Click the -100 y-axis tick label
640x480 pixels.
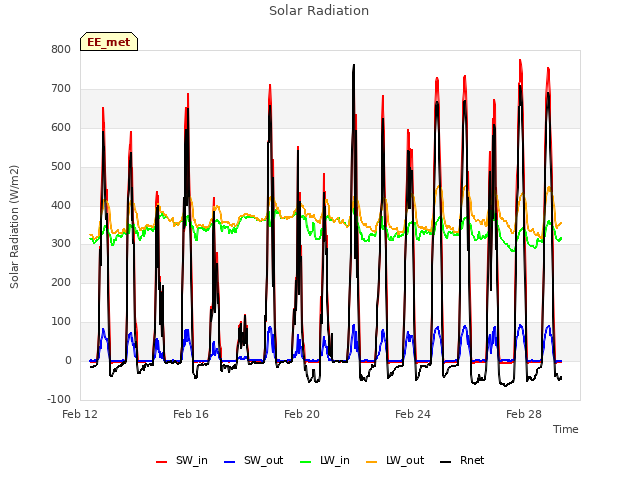pyautogui.click(x=59, y=399)
